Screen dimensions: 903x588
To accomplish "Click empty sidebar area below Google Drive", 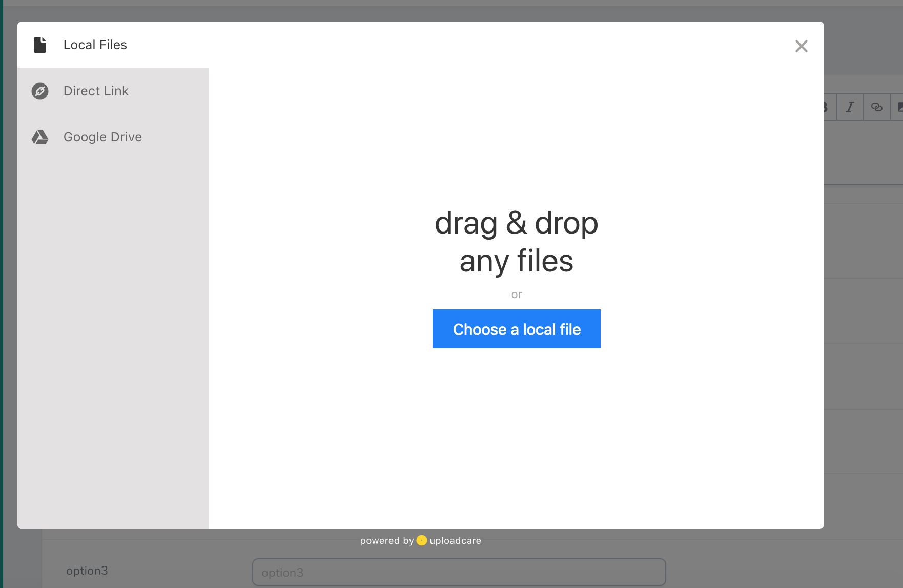I will 113,333.
